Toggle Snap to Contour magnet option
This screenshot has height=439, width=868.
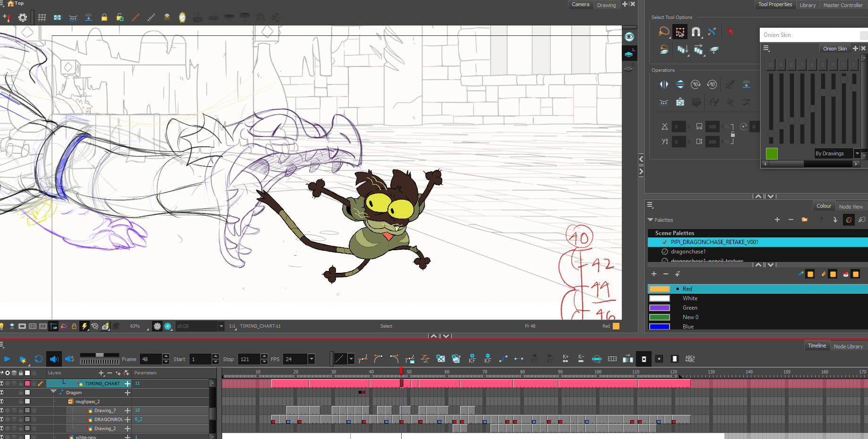coord(696,32)
